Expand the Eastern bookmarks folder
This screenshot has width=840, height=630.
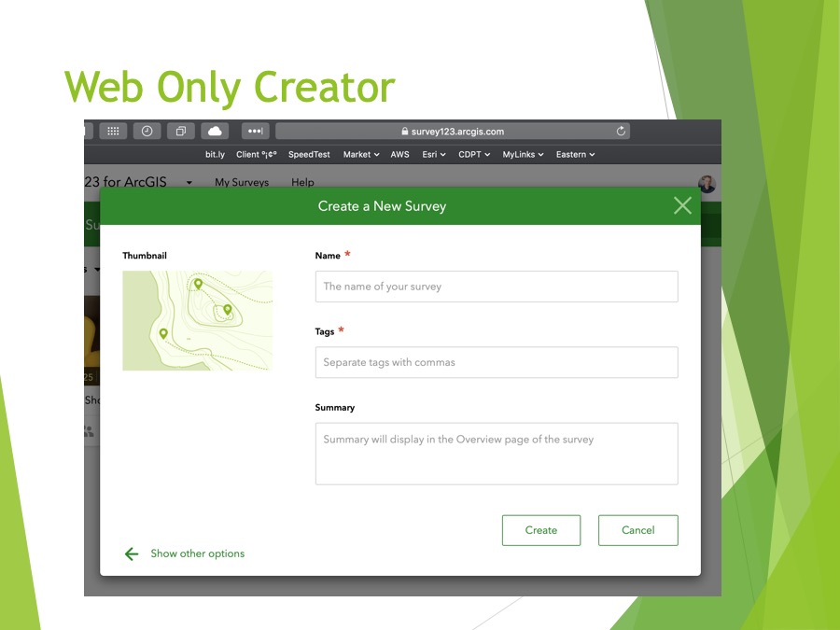pyautogui.click(x=575, y=154)
